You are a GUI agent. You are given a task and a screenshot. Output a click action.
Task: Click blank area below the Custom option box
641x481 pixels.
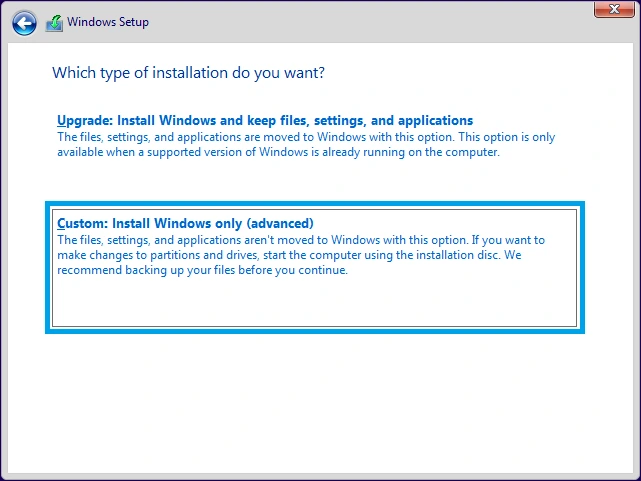(x=320, y=400)
